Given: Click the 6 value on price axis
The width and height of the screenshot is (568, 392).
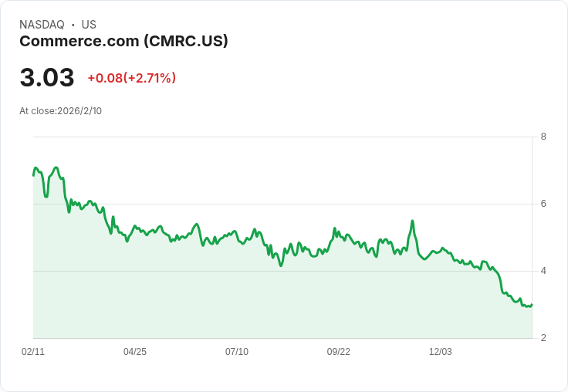Looking at the screenshot, I should coord(543,204).
